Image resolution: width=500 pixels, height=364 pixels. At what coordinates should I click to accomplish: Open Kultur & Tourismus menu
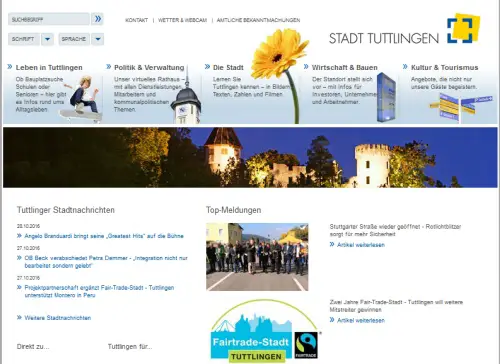coord(445,68)
